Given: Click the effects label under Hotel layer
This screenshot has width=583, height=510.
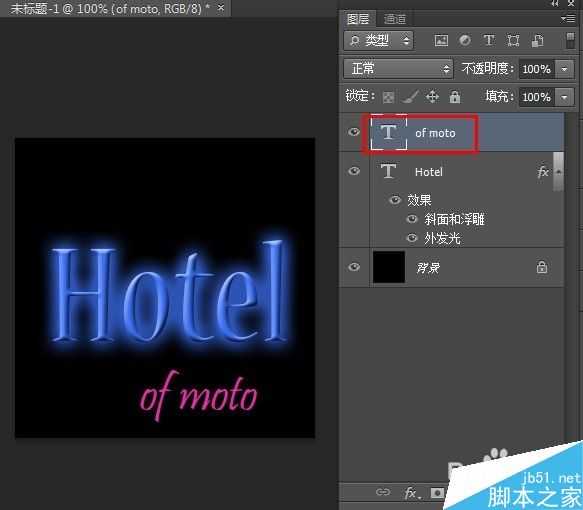Looking at the screenshot, I should point(419,200).
